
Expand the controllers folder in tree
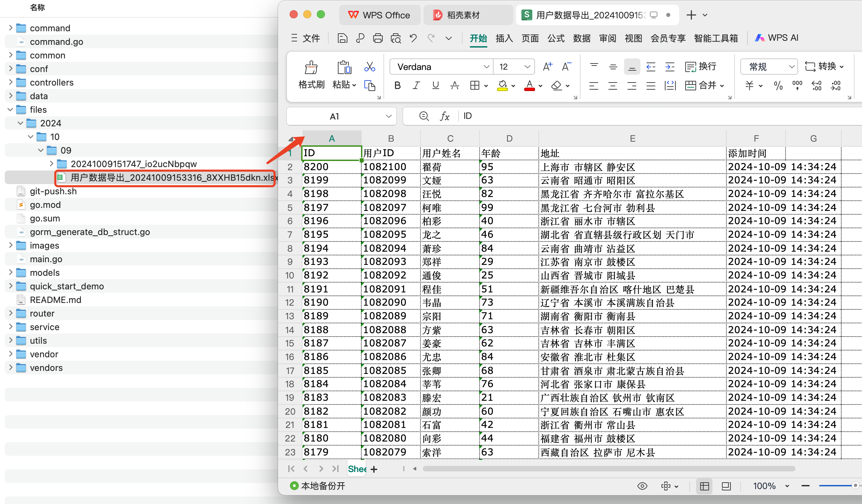10,82
